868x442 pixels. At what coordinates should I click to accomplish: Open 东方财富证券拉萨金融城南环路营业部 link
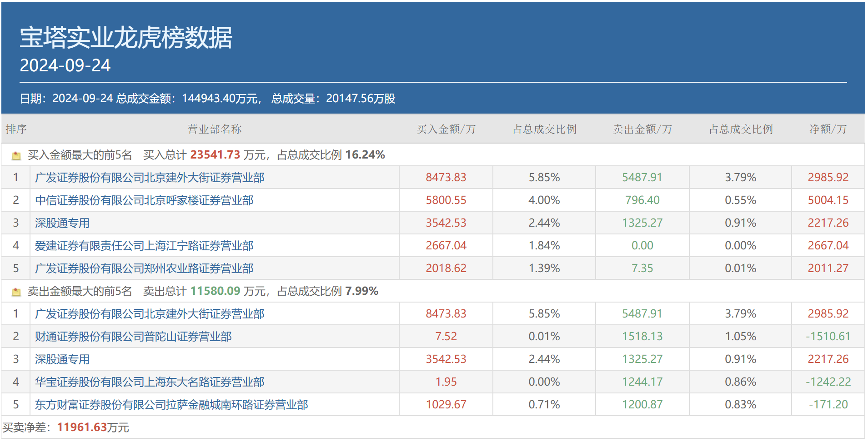pyautogui.click(x=171, y=405)
